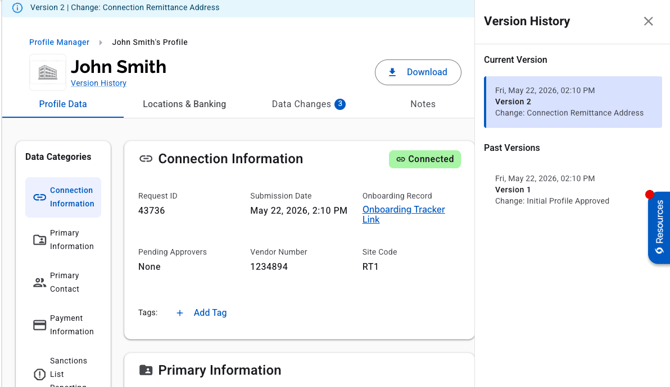
Task: Click the Connected status badge
Action: click(x=425, y=159)
